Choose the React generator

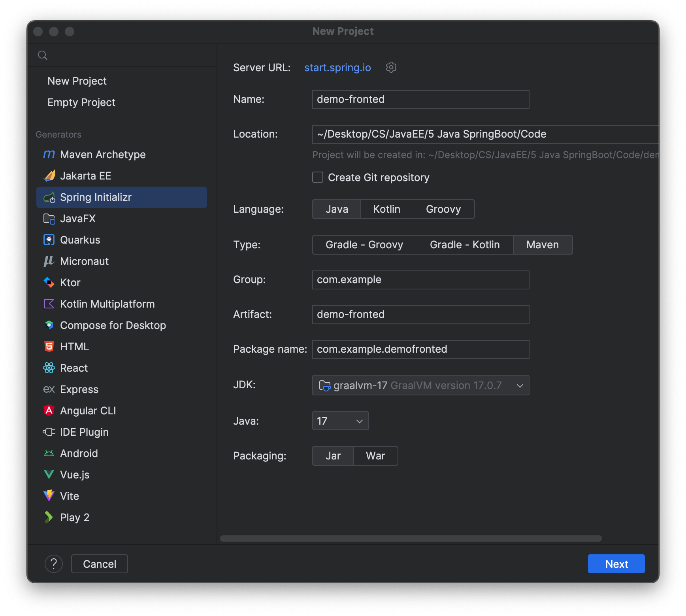74,368
